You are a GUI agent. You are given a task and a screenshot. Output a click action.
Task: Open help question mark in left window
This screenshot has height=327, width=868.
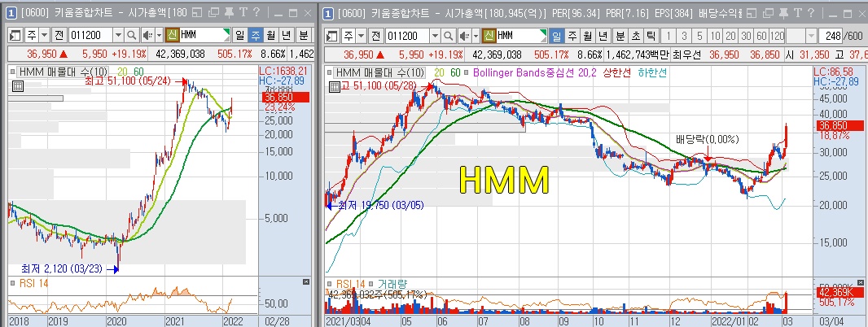click(x=255, y=13)
